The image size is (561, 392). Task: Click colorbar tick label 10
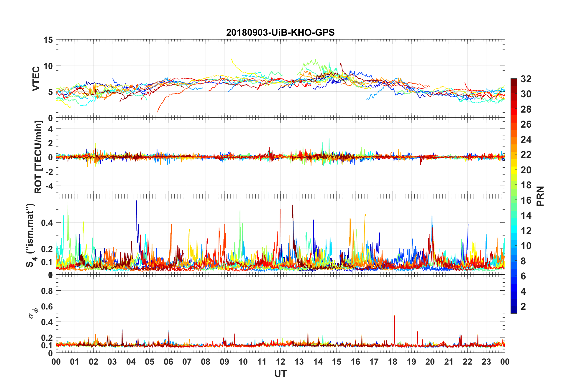tap(526, 246)
